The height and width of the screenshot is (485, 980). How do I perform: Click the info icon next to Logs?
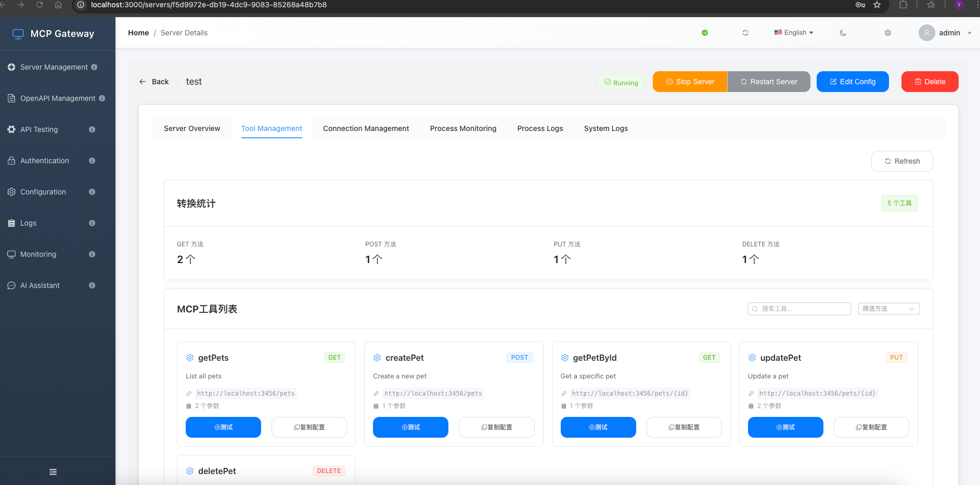coord(92,223)
